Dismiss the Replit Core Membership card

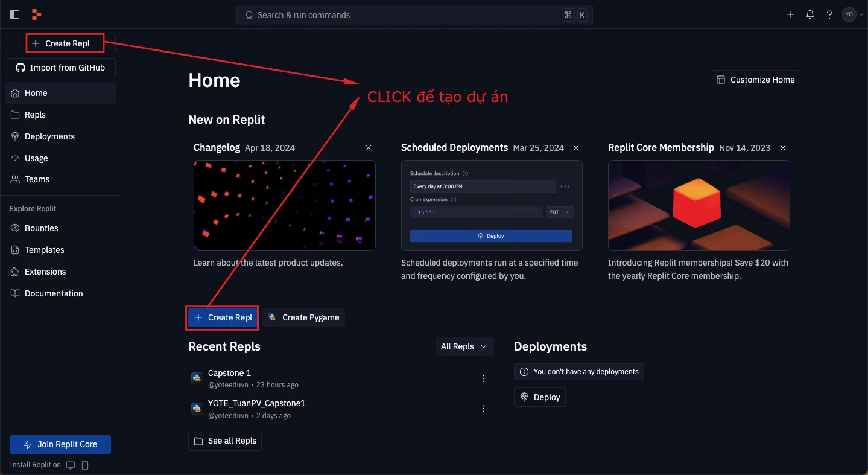point(783,148)
